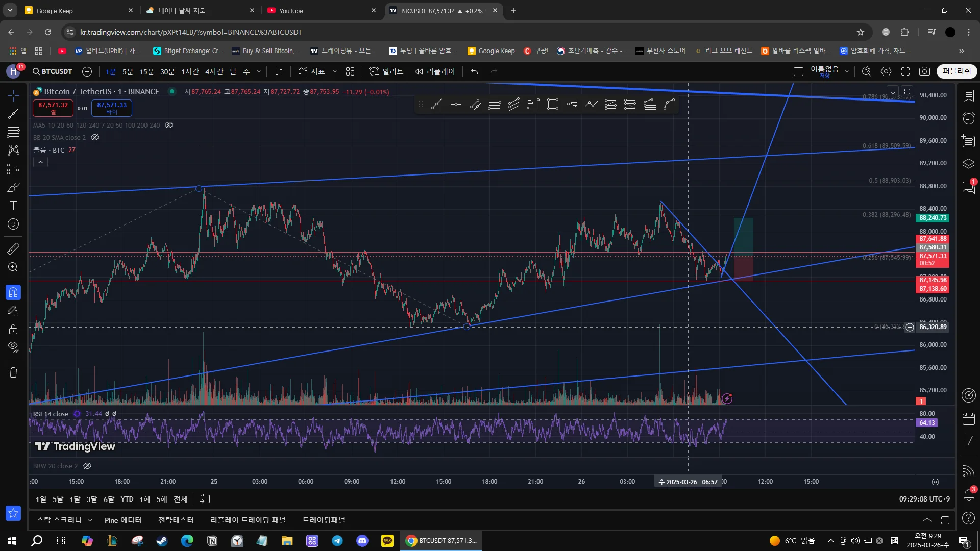Select the Text tool in left toolbar
The height and width of the screenshot is (551, 980).
pos(13,206)
